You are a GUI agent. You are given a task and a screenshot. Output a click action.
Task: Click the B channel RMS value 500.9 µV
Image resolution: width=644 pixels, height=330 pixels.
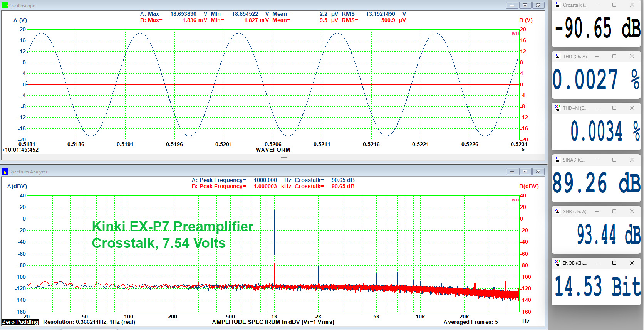point(394,20)
